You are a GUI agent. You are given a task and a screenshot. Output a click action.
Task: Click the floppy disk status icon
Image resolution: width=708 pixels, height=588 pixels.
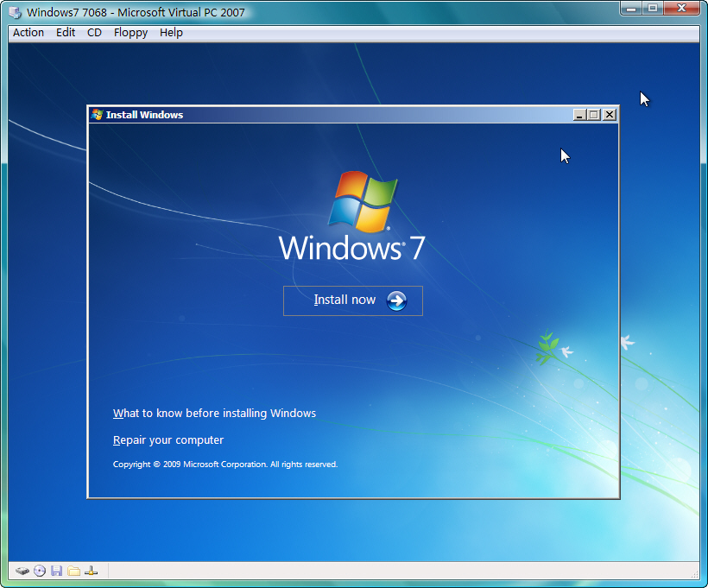click(56, 571)
